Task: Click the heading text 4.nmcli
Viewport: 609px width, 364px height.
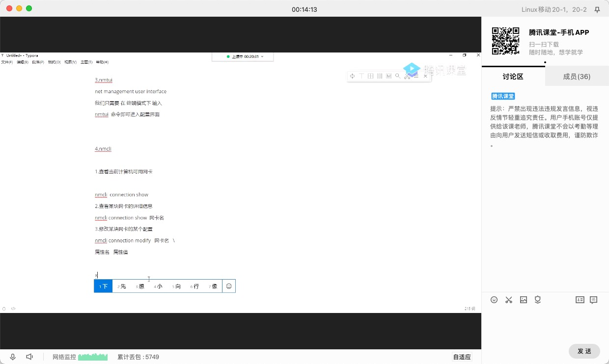Action: pos(103,149)
